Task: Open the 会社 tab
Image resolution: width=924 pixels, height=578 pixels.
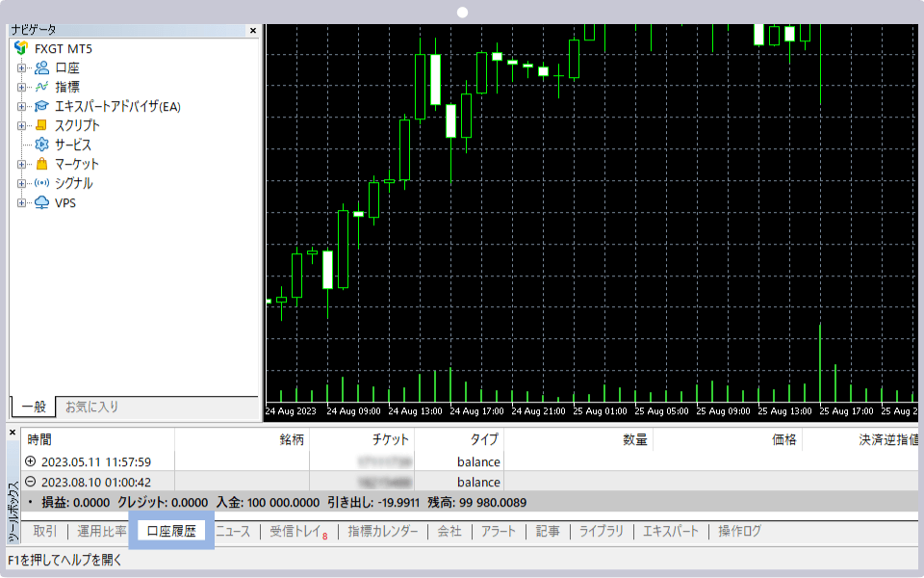Action: tap(449, 531)
